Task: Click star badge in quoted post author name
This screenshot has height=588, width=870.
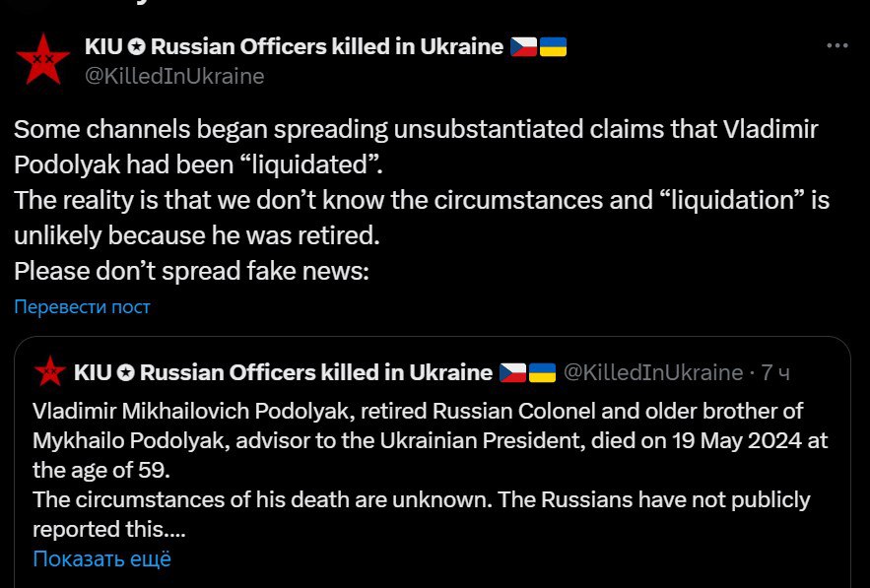Action: pos(127,372)
